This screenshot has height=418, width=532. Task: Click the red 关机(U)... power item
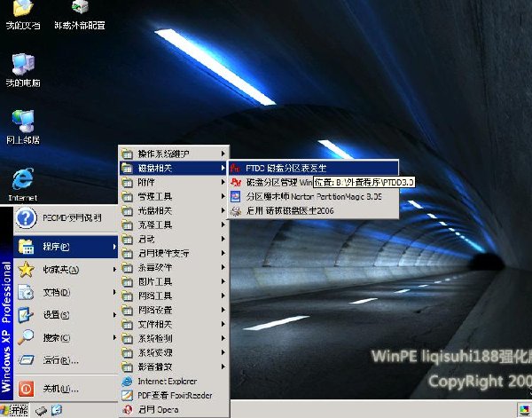[66, 389]
